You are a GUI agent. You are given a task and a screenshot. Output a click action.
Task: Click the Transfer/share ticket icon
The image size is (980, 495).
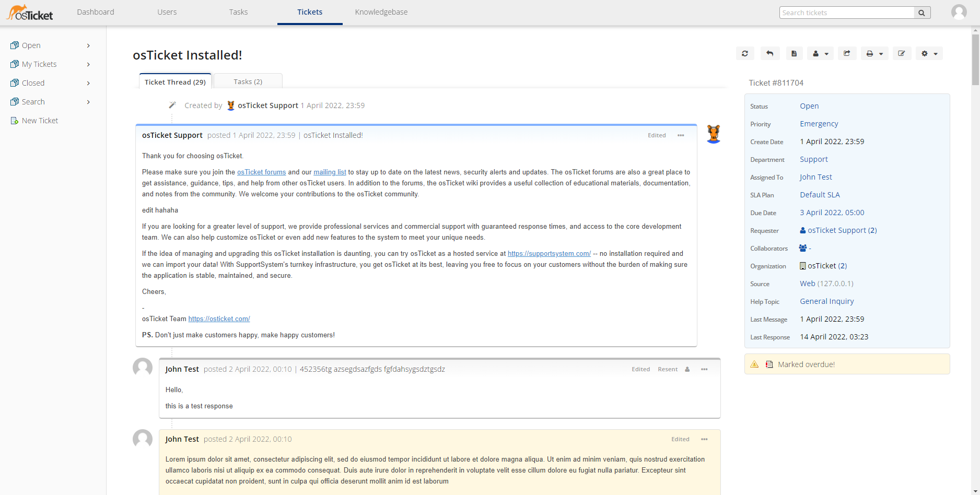point(847,53)
